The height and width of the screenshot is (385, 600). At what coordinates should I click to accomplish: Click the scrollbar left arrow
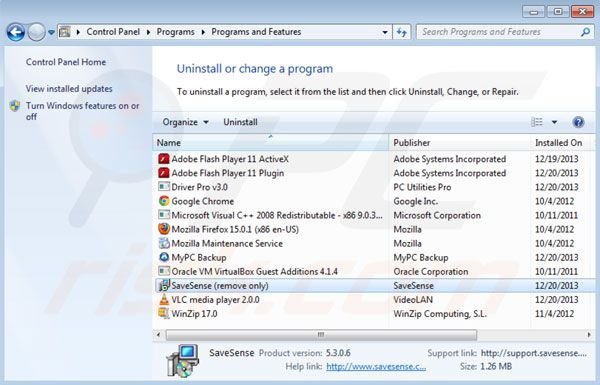(x=158, y=334)
